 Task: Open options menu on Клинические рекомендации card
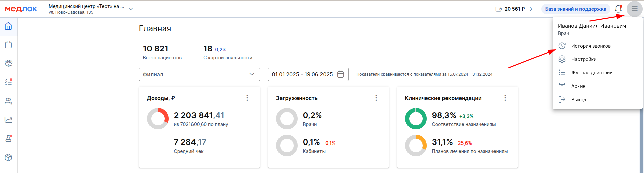coord(505,98)
